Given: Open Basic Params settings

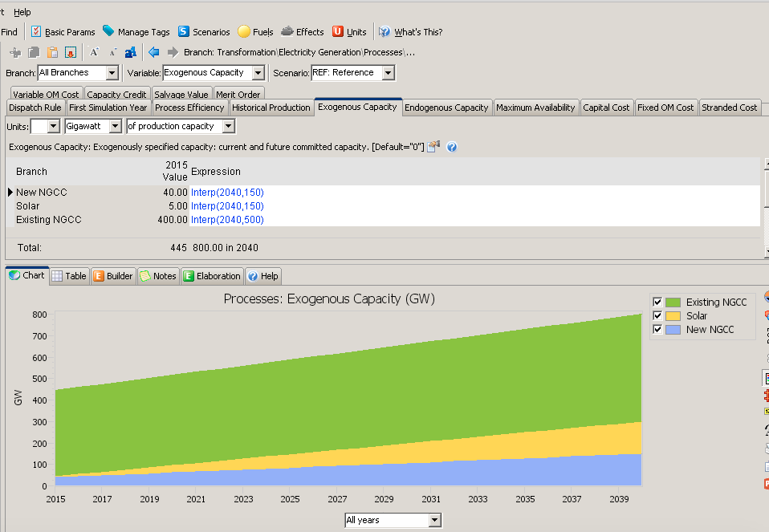Looking at the screenshot, I should tap(63, 32).
